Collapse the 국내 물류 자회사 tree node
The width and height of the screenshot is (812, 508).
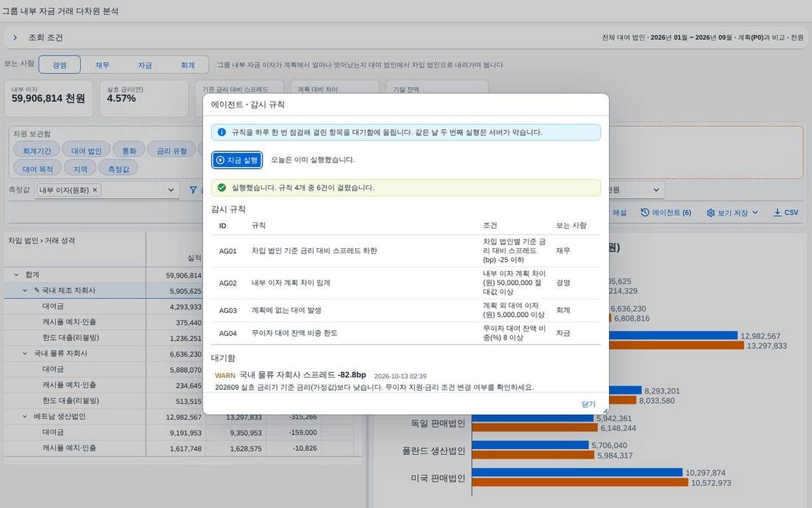[25, 353]
